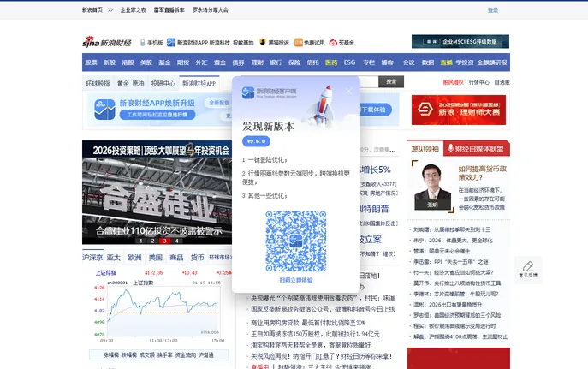Open the 沪港通 link below the chart
Screen dimensions: 588x369
[x=206, y=354]
